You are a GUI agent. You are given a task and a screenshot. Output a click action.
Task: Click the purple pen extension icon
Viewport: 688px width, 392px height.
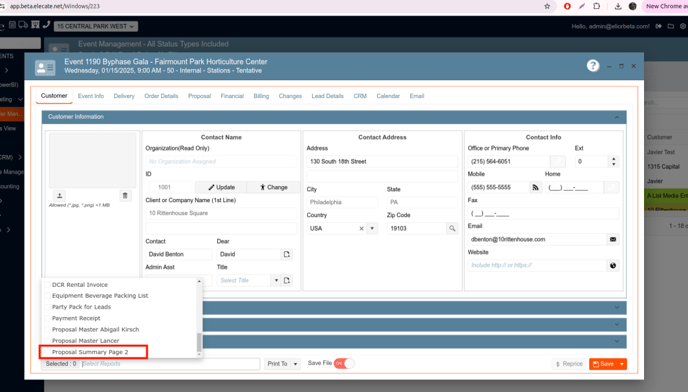pos(582,6)
